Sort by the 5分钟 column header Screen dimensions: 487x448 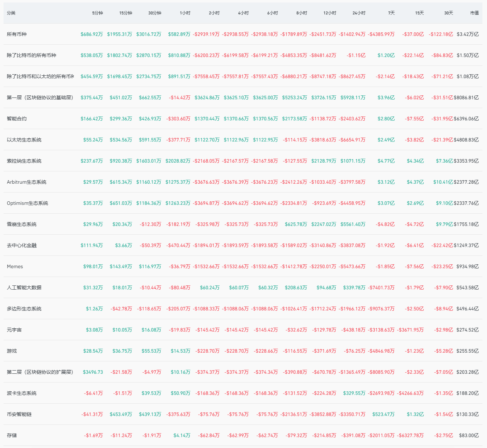click(98, 13)
